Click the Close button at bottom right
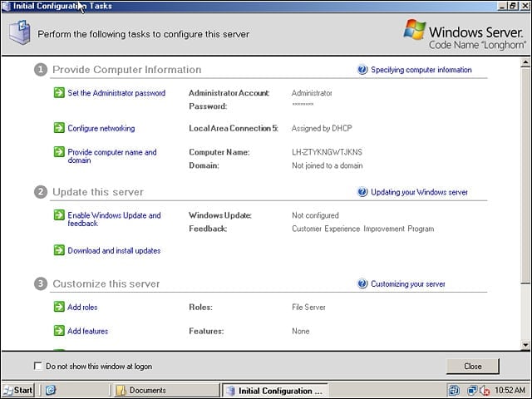The height and width of the screenshot is (399, 532). [x=473, y=366]
